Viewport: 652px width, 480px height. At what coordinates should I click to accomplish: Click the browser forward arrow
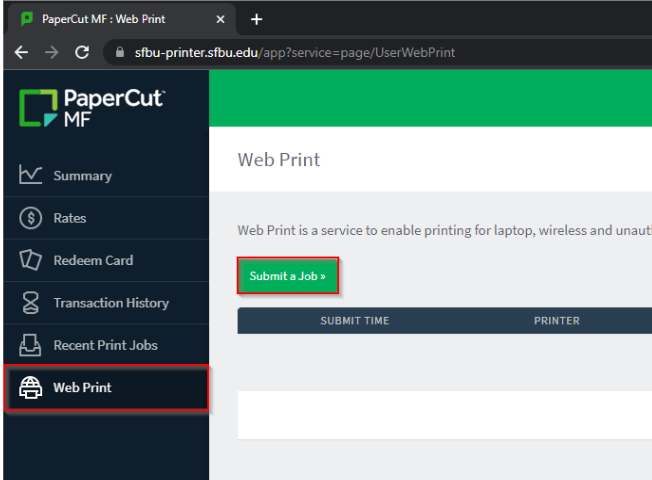pyautogui.click(x=52, y=52)
